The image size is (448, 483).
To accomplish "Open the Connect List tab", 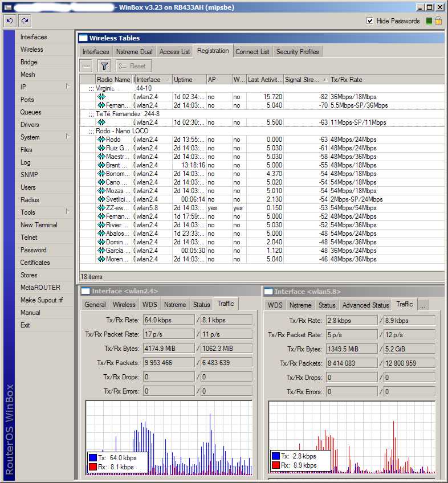I will [x=252, y=52].
